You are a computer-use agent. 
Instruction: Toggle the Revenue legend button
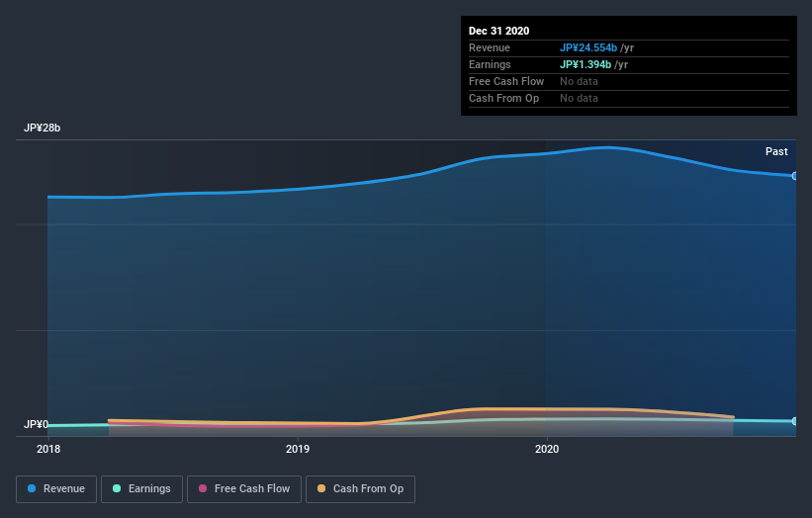(56, 489)
